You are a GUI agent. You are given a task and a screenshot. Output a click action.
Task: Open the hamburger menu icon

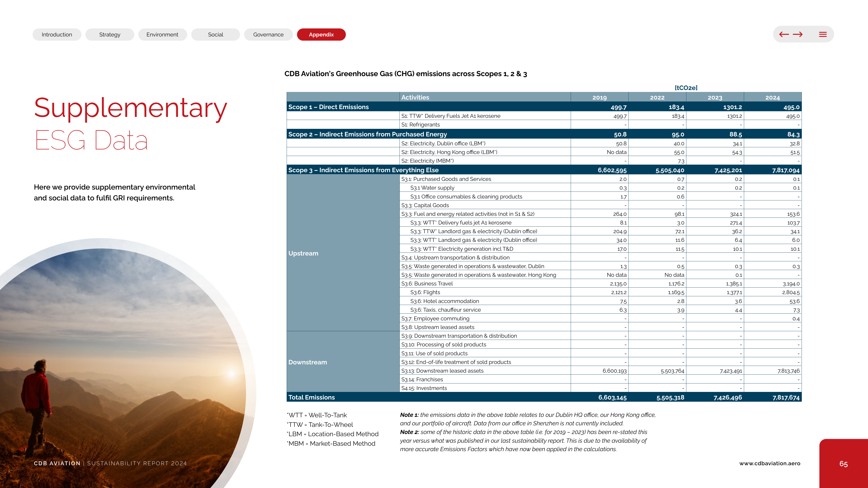click(823, 34)
